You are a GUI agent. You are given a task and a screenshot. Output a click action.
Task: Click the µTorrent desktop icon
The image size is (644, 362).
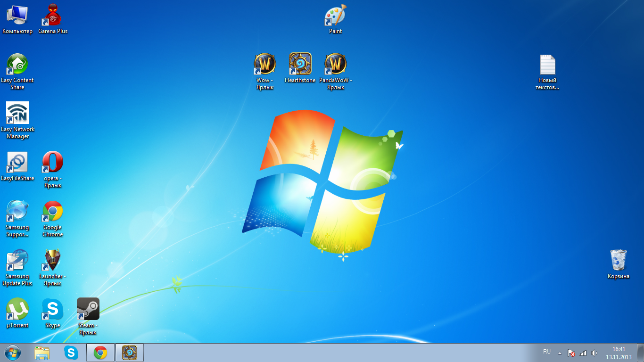17,313
